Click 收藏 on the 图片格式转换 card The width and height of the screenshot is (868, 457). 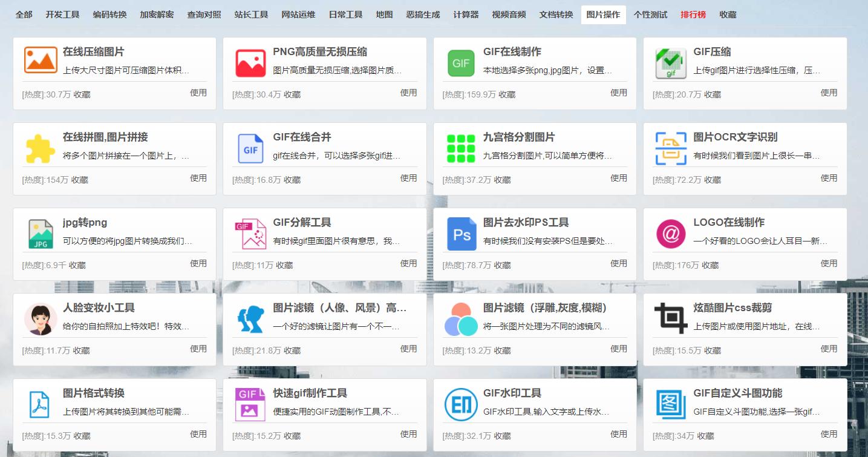click(x=82, y=436)
